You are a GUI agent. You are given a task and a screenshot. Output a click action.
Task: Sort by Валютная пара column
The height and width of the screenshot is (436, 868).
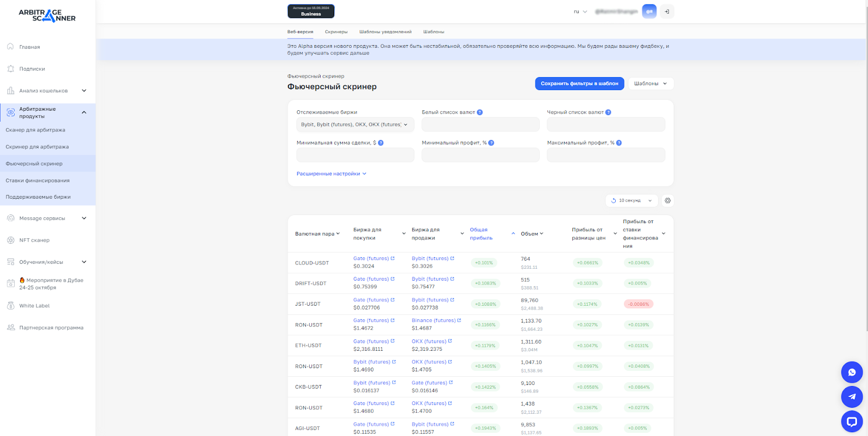[x=317, y=234]
